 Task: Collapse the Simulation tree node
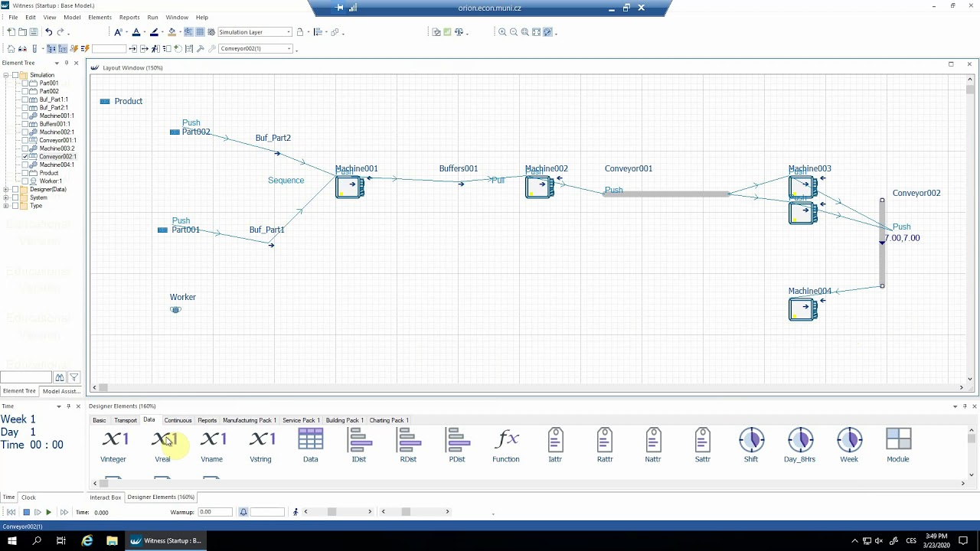tap(5, 76)
